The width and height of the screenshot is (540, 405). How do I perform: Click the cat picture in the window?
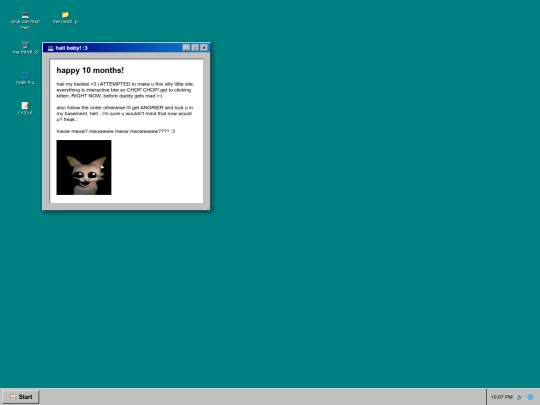(84, 167)
